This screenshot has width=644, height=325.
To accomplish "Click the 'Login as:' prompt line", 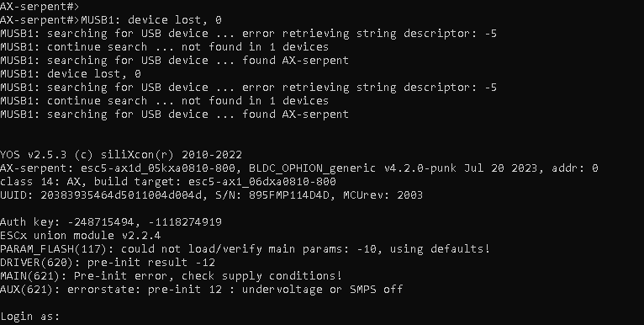I will [x=30, y=317].
